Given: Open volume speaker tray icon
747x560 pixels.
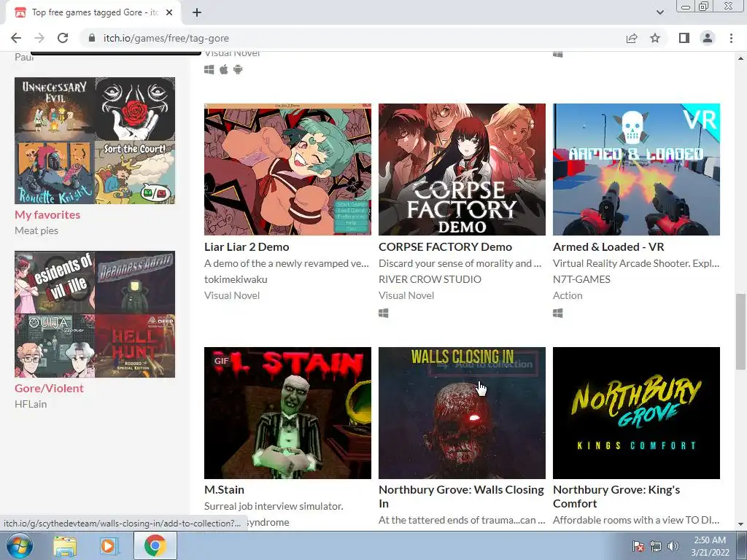Looking at the screenshot, I should tap(673, 546).
